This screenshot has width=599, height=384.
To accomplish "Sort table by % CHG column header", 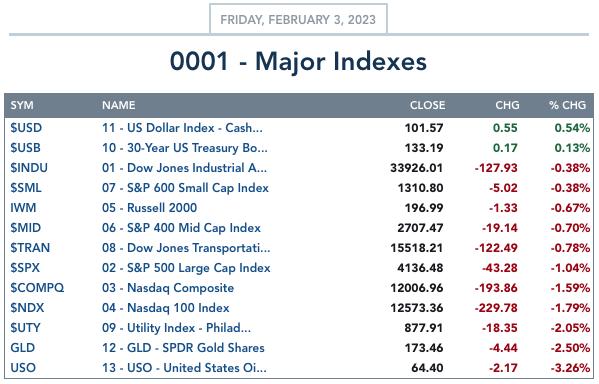I will pos(567,105).
